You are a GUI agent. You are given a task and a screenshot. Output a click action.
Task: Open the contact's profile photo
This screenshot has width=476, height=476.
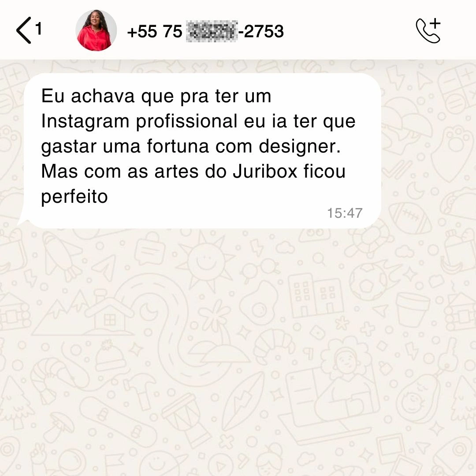(96, 30)
